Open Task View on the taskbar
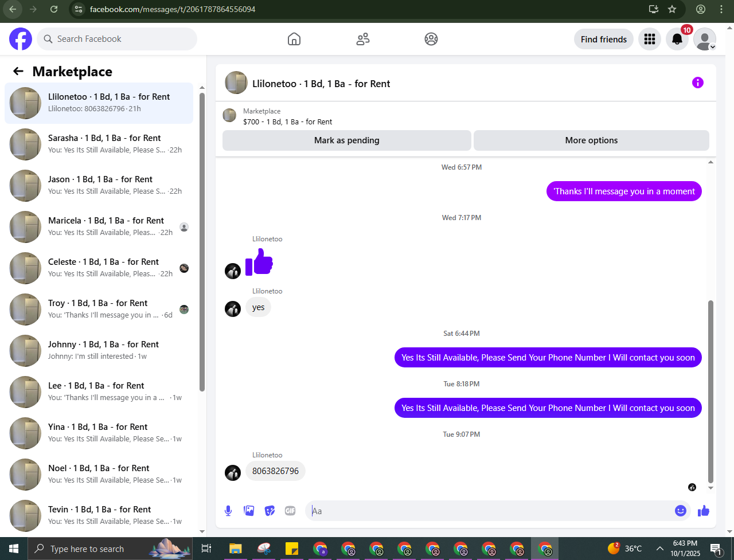The height and width of the screenshot is (560, 734). pyautogui.click(x=206, y=549)
